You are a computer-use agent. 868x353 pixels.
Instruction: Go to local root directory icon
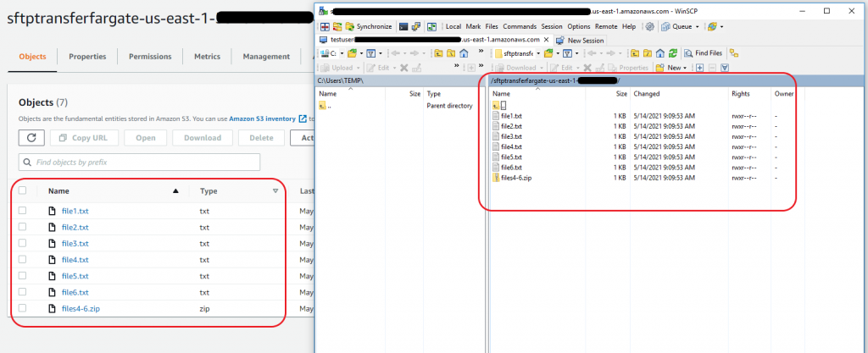451,53
